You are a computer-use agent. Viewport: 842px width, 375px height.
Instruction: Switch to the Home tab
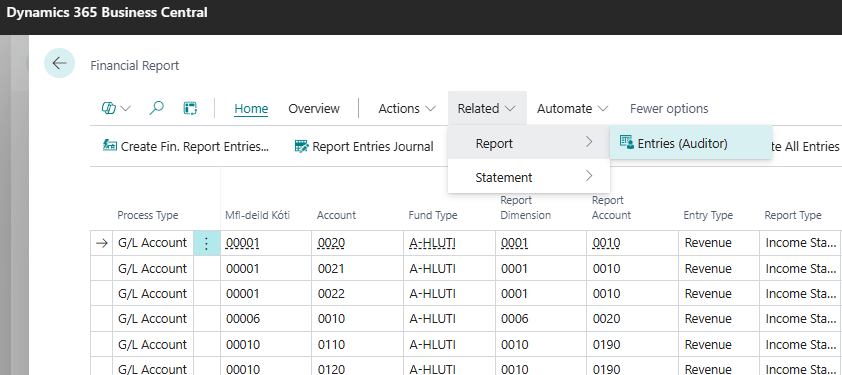coord(251,109)
